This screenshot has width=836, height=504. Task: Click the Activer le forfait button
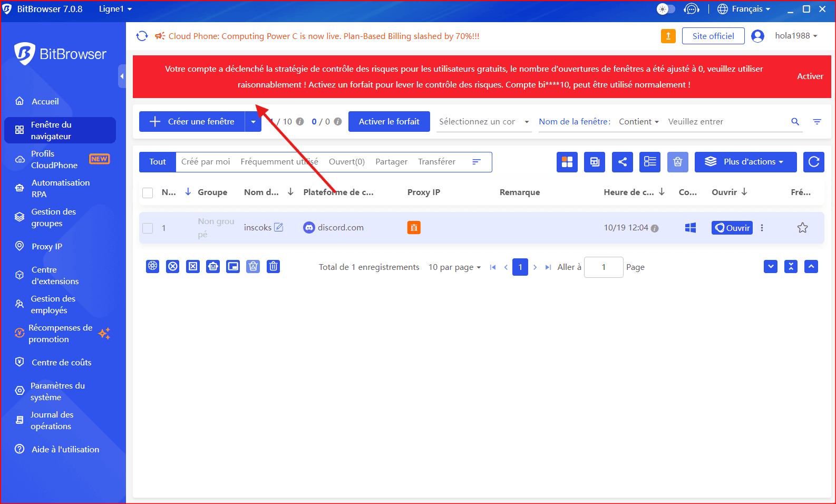click(x=389, y=122)
